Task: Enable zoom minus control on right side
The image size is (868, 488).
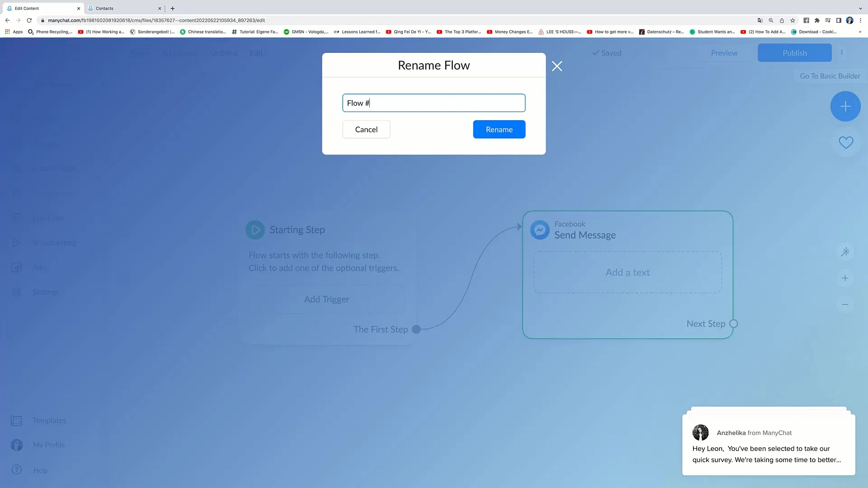Action: click(x=845, y=305)
